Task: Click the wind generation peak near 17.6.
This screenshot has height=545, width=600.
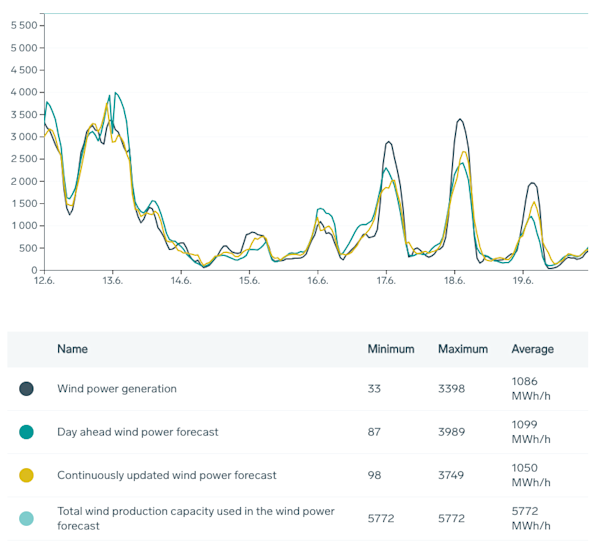Action: [x=389, y=142]
